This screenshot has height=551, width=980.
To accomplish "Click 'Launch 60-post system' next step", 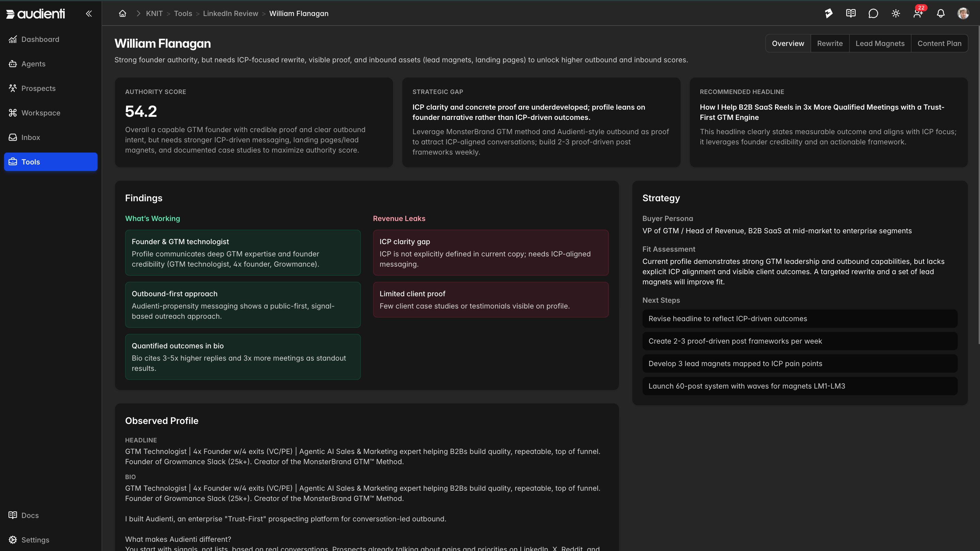I will tap(800, 386).
